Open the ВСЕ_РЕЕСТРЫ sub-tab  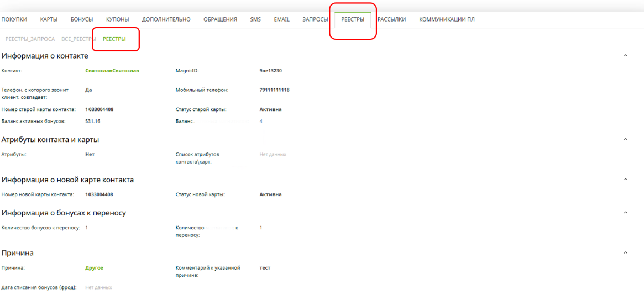coord(78,39)
